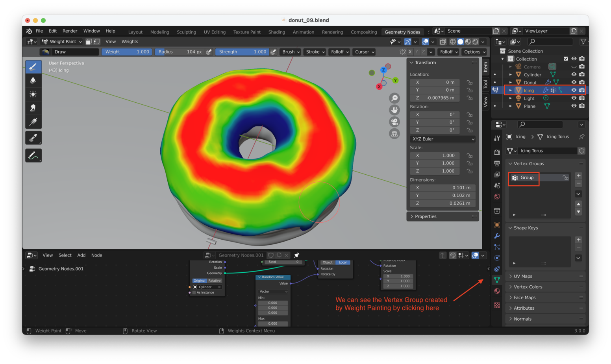Image resolution: width=611 pixels, height=364 pixels.
Task: Open the Render menu in the top bar
Action: click(70, 31)
